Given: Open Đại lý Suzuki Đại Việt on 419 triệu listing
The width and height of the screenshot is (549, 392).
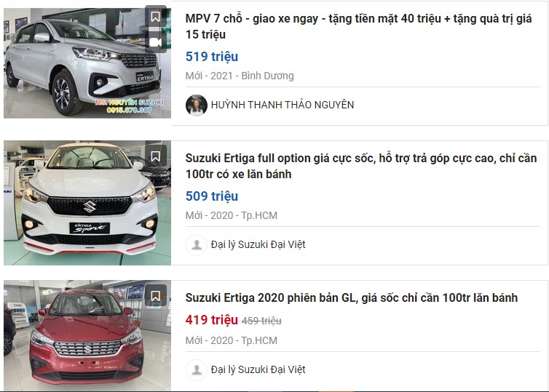Looking at the screenshot, I should coord(258,369).
